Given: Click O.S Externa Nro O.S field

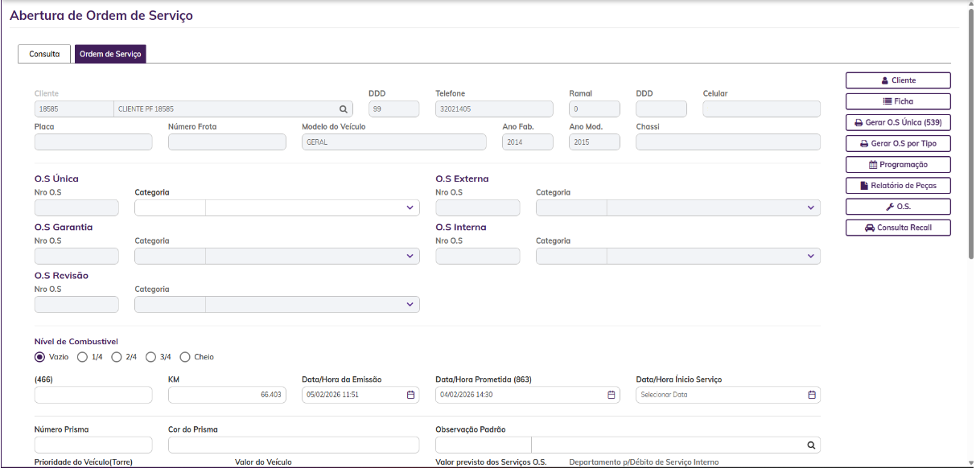Looking at the screenshot, I should point(478,207).
